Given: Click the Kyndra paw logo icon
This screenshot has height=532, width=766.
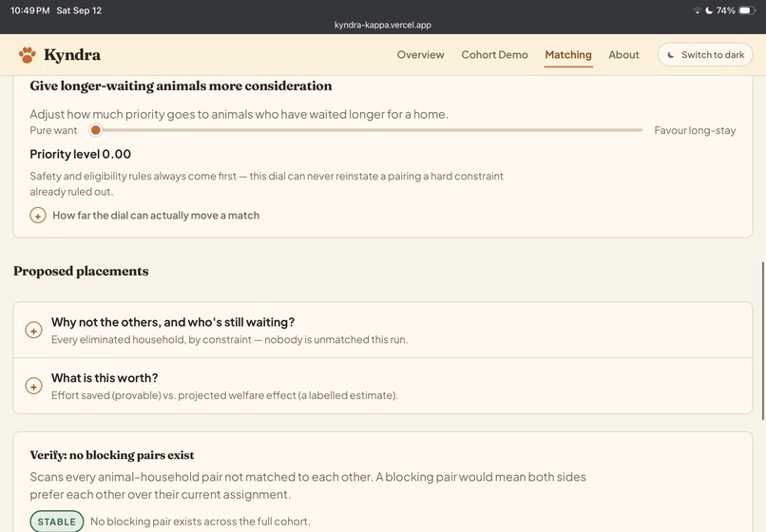Looking at the screenshot, I should tap(28, 55).
